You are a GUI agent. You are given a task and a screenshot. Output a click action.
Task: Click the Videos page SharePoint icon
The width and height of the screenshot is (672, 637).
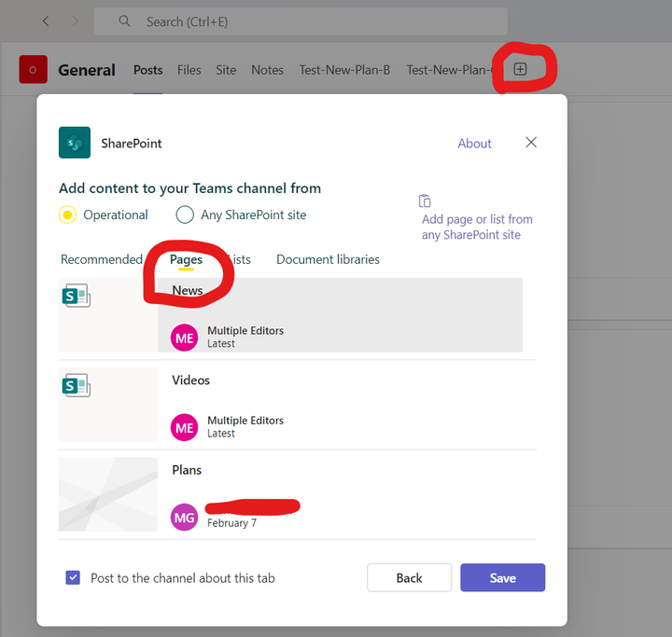point(77,385)
